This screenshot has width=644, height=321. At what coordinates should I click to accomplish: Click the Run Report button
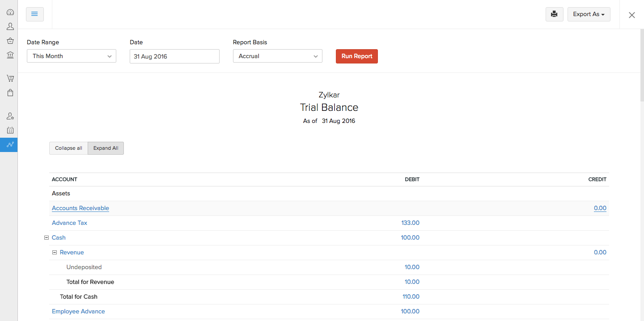356,56
